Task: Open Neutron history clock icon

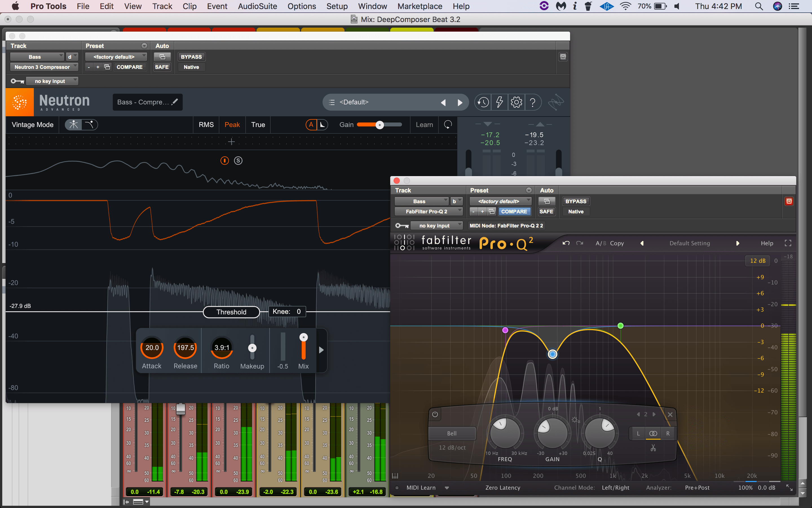Action: pos(483,102)
